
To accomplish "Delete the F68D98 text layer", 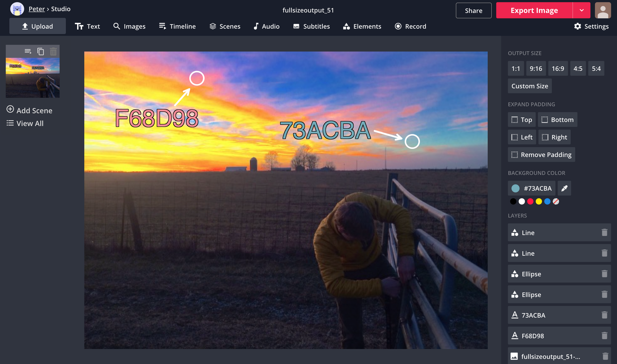I will [x=604, y=336].
